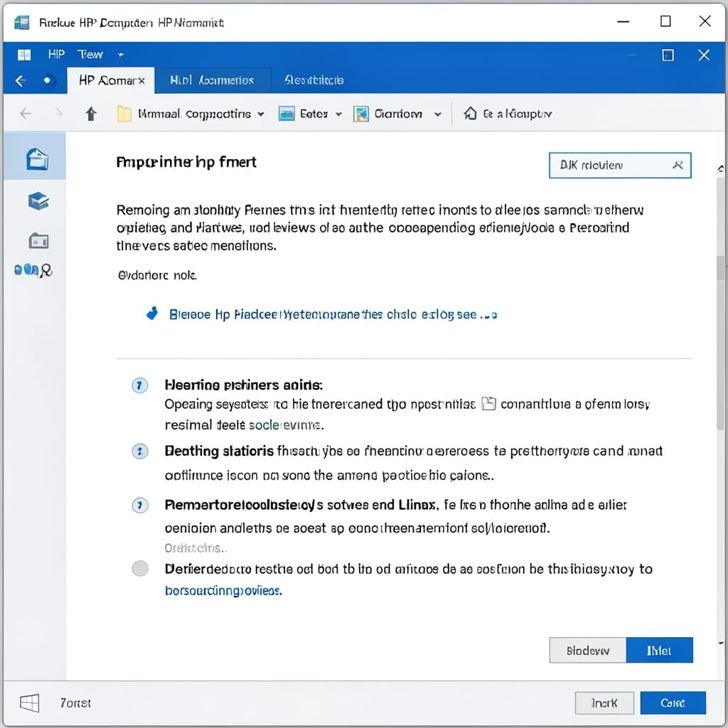Click the Windows logo in footer
The width and height of the screenshot is (728, 728).
(x=29, y=703)
